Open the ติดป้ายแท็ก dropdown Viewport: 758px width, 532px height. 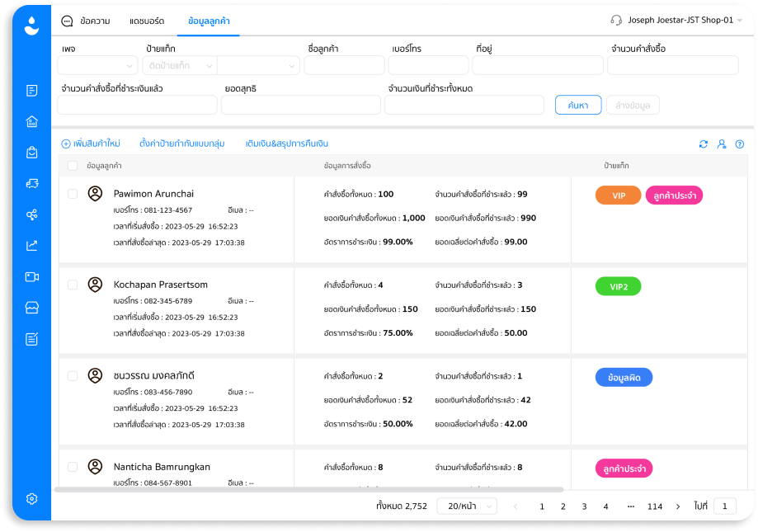point(179,65)
